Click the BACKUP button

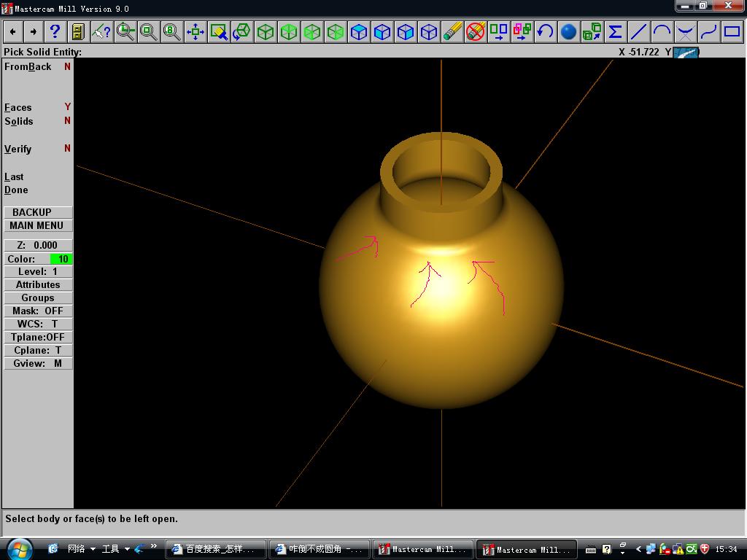(x=38, y=212)
